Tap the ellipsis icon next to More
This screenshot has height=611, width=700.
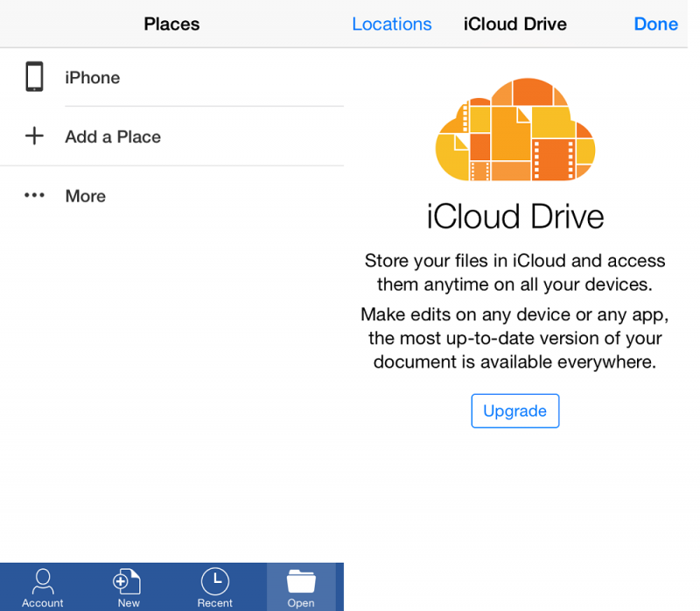(x=34, y=195)
